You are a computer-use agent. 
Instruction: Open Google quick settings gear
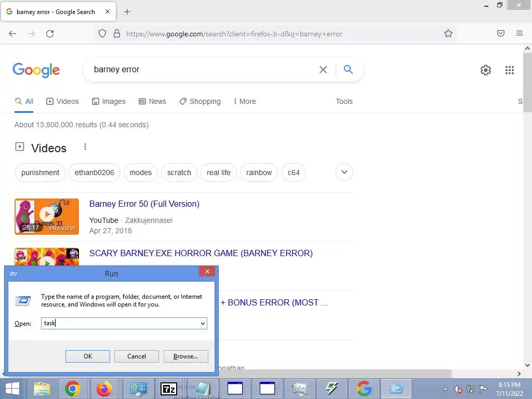click(x=486, y=70)
